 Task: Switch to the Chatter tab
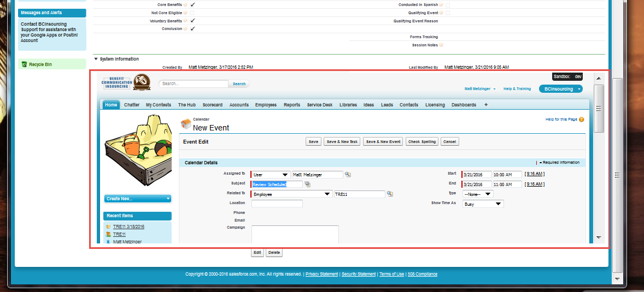132,105
